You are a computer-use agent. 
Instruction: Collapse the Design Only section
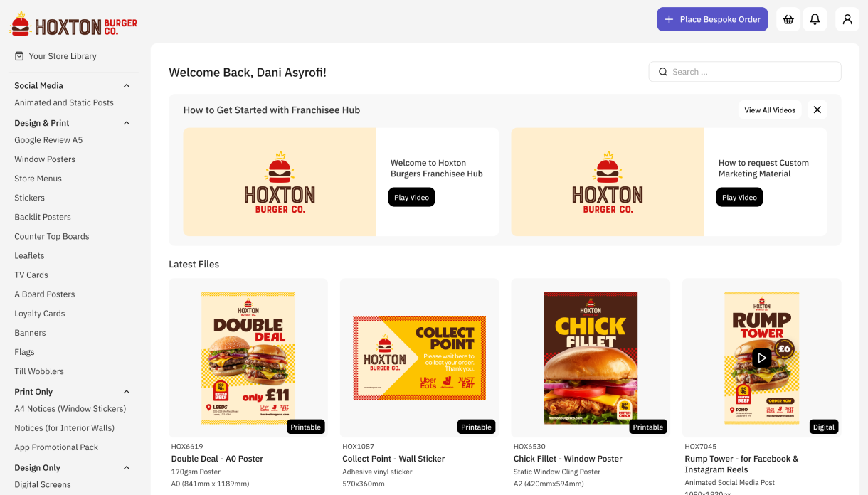[x=127, y=468]
